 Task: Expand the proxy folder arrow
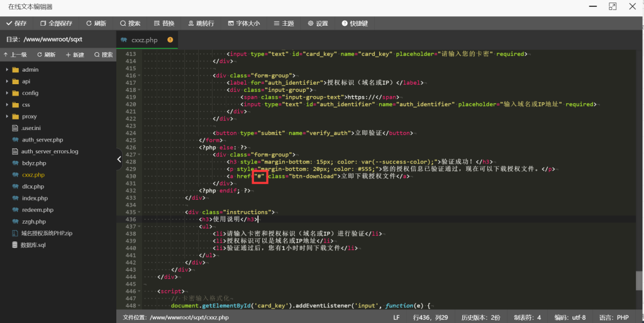point(7,116)
